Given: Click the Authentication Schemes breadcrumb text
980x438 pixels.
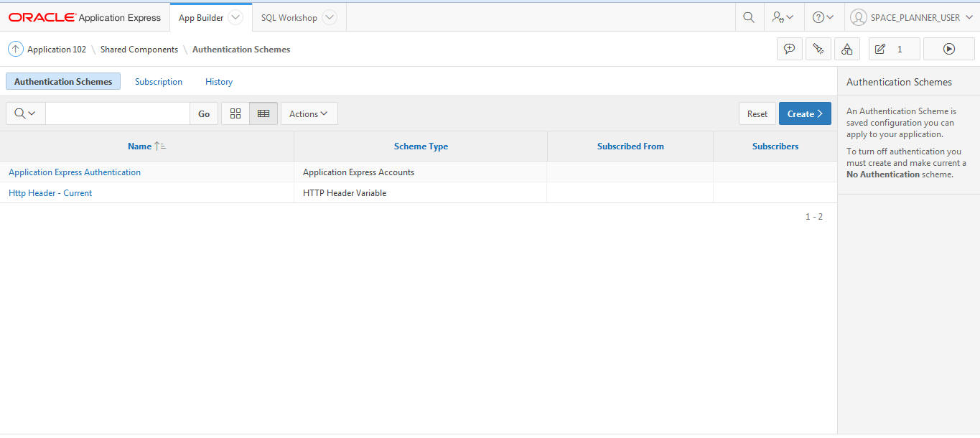Looking at the screenshot, I should pos(241,50).
